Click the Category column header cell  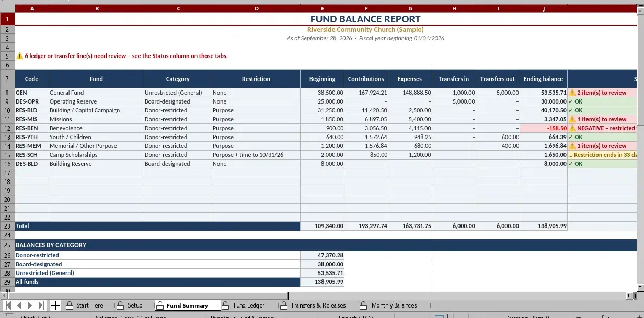click(x=178, y=79)
